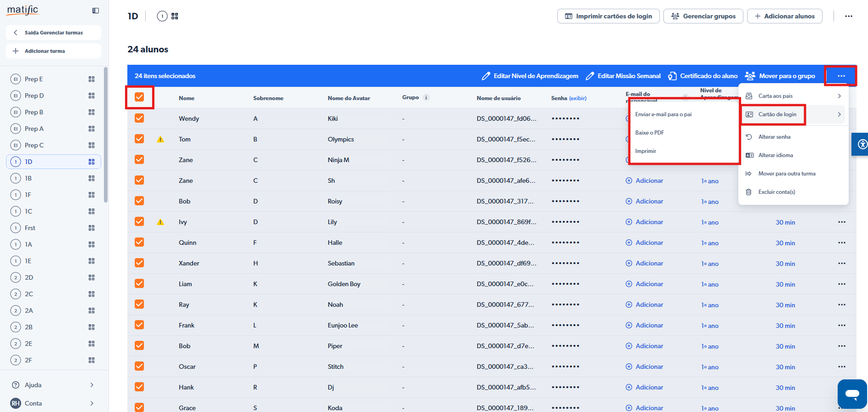Expand the Ajuda menu in sidebar
868x412 pixels.
pyautogui.click(x=92, y=385)
